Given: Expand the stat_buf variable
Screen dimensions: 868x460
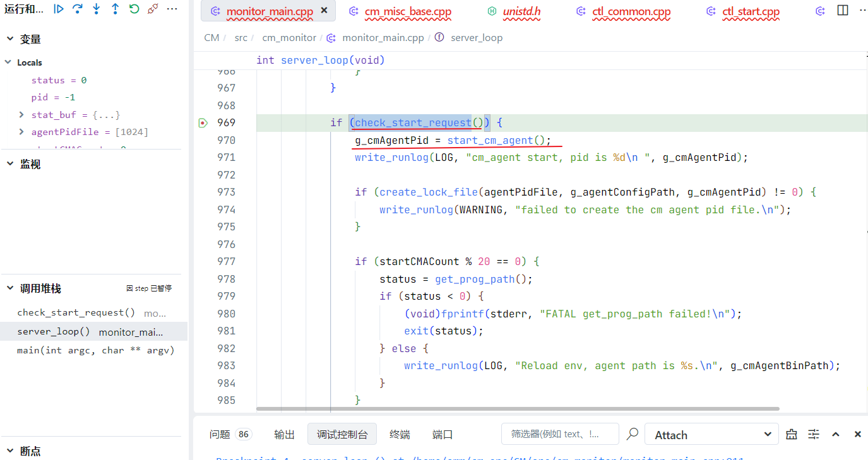Looking at the screenshot, I should coord(21,115).
